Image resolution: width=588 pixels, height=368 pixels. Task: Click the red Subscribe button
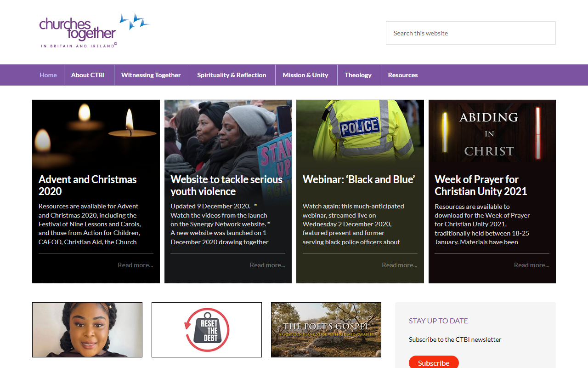pyautogui.click(x=434, y=362)
